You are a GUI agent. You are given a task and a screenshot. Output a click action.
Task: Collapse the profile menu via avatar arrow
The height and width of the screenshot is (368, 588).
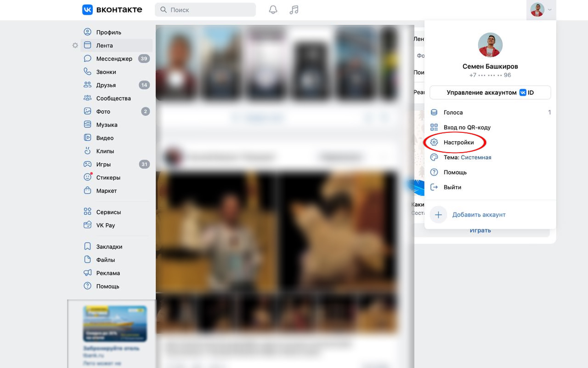coord(541,10)
